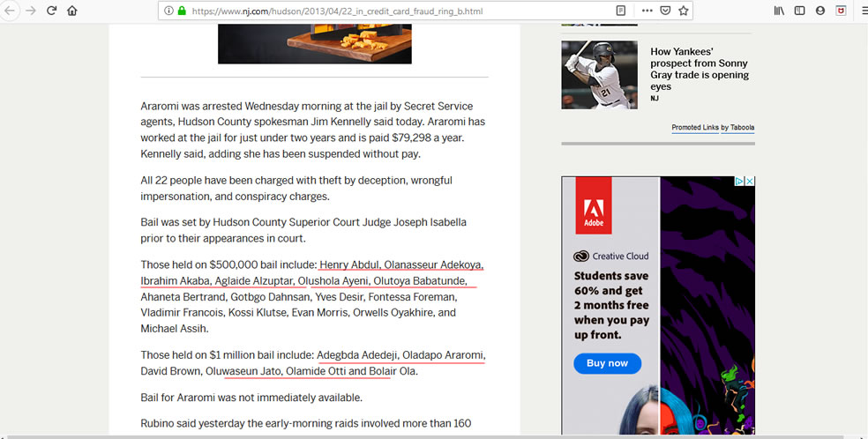Open the Yankees prospect baseball thumbnail
868x439 pixels.
(600, 75)
